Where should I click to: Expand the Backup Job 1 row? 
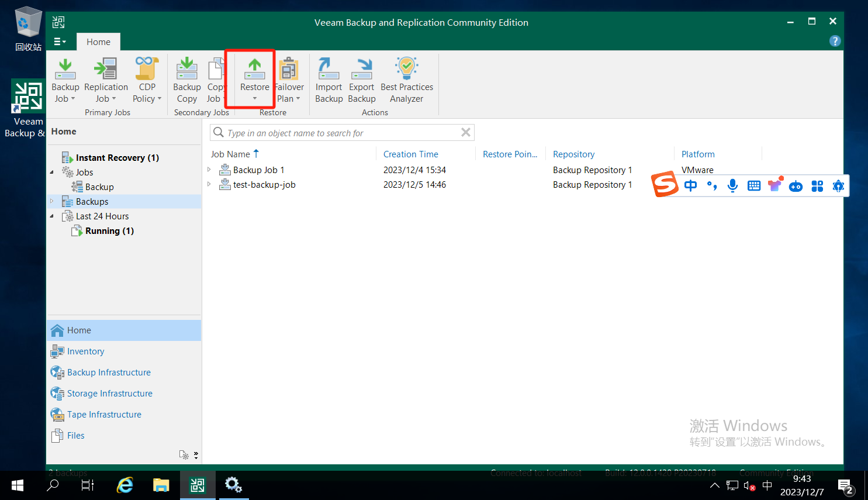[209, 170]
